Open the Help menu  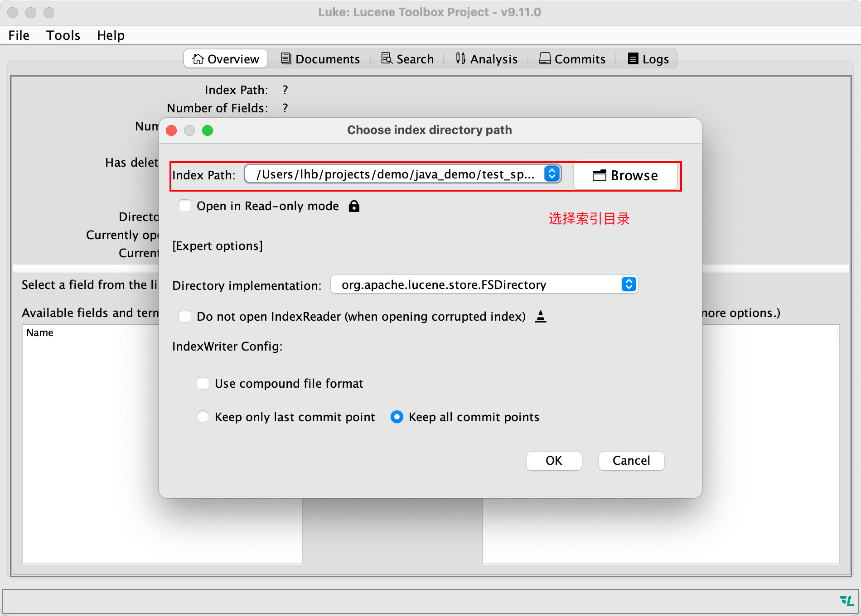(x=111, y=35)
